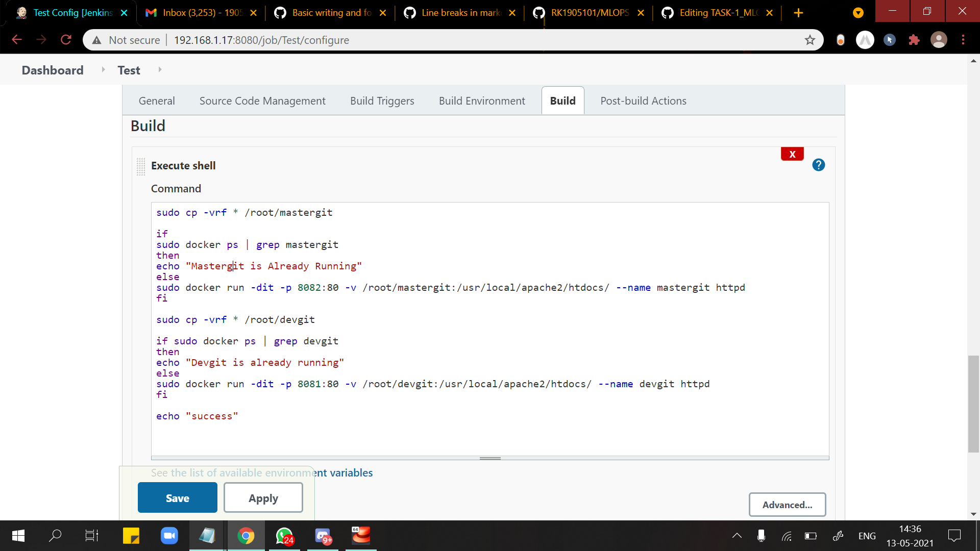Navigate to Dashboard breadcrumb

point(53,70)
